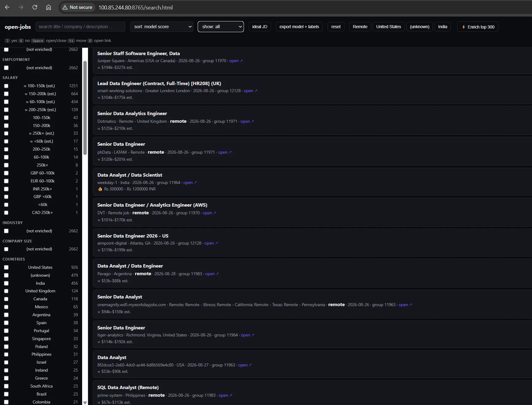Viewport: 532px width, 405px height.
Task: Open link for phData Senior Data Engineer
Action: (225, 152)
